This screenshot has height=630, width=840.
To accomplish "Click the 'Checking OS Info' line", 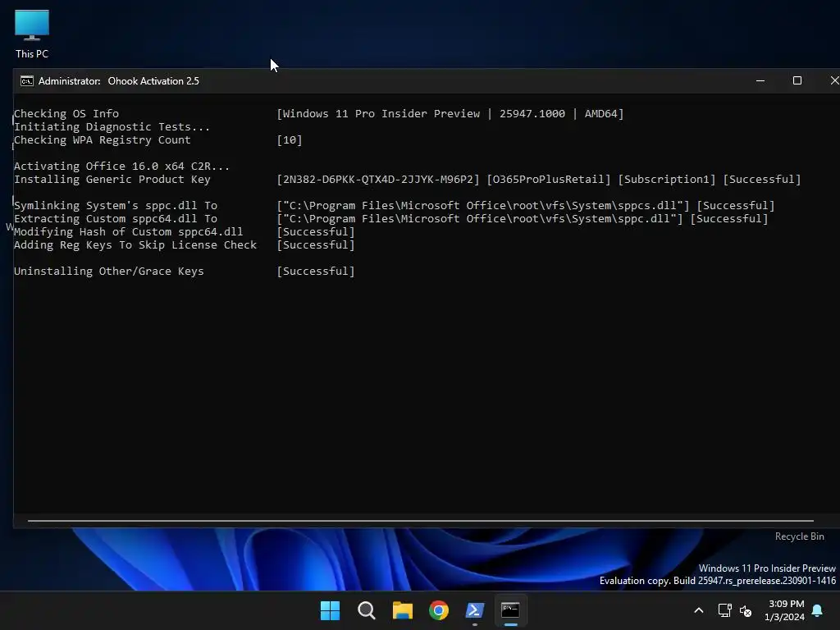I will point(66,113).
